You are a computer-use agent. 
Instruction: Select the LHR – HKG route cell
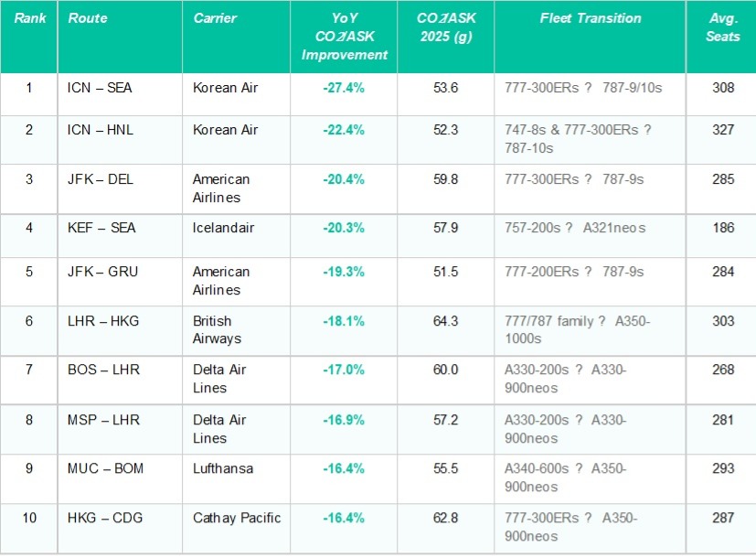[101, 321]
